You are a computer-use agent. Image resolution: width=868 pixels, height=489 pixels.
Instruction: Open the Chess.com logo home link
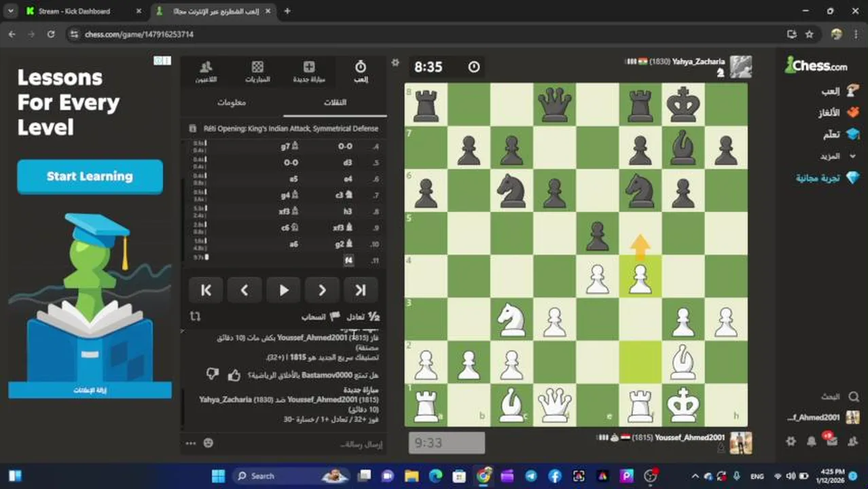(x=816, y=66)
